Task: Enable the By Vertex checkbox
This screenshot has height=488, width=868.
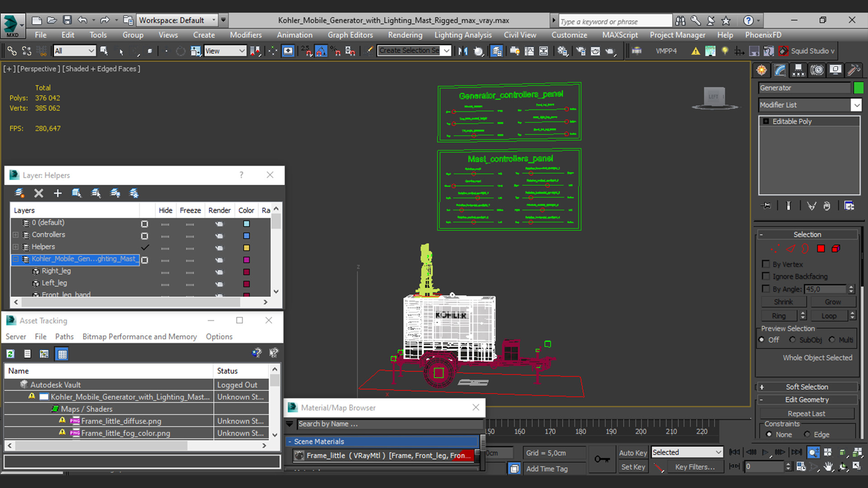Action: (766, 264)
